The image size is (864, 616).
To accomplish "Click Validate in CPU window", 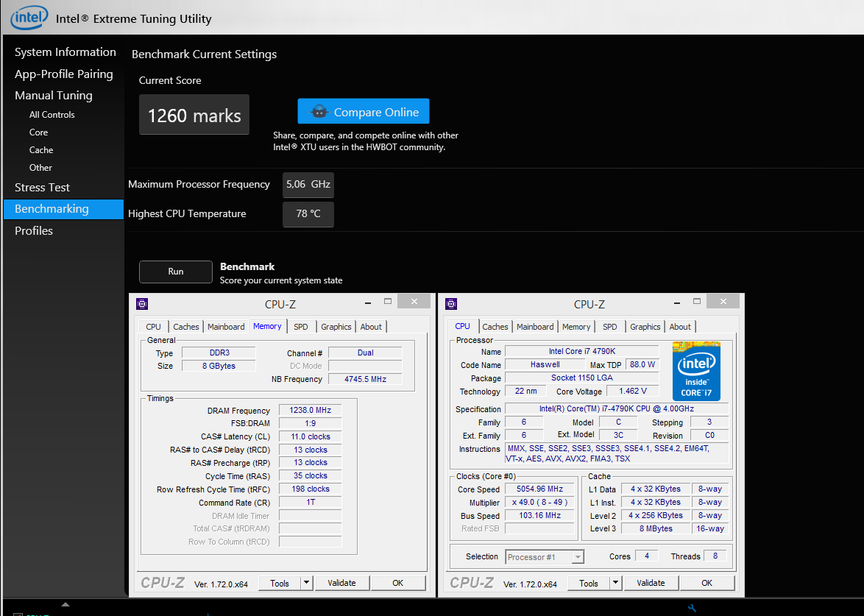I will (651, 583).
